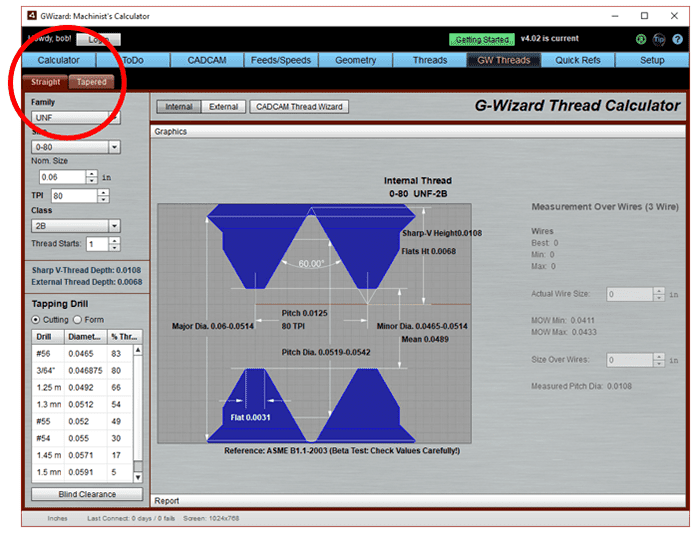700x539 pixels.
Task: Click the Blind Clearance button
Action: tap(87, 494)
